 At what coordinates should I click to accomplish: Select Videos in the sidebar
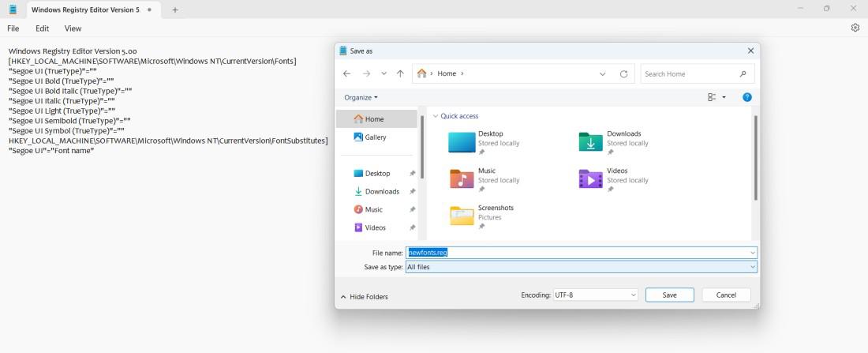(377, 227)
